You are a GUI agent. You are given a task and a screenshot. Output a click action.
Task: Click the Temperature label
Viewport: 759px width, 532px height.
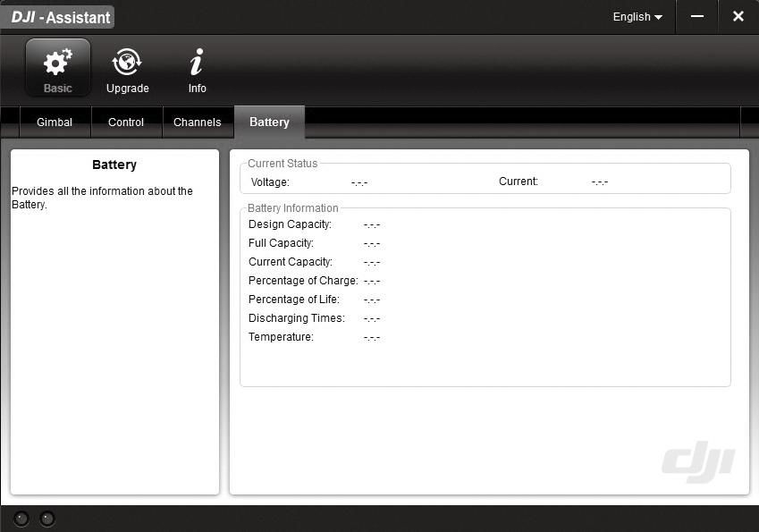[x=281, y=337]
